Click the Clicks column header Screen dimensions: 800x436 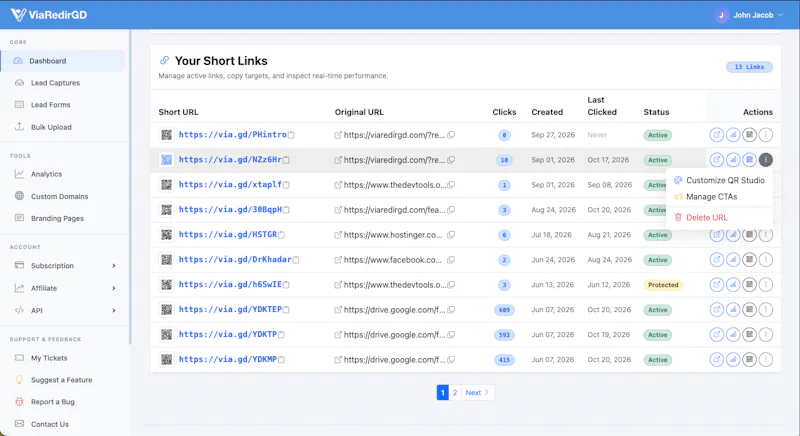pyautogui.click(x=504, y=112)
